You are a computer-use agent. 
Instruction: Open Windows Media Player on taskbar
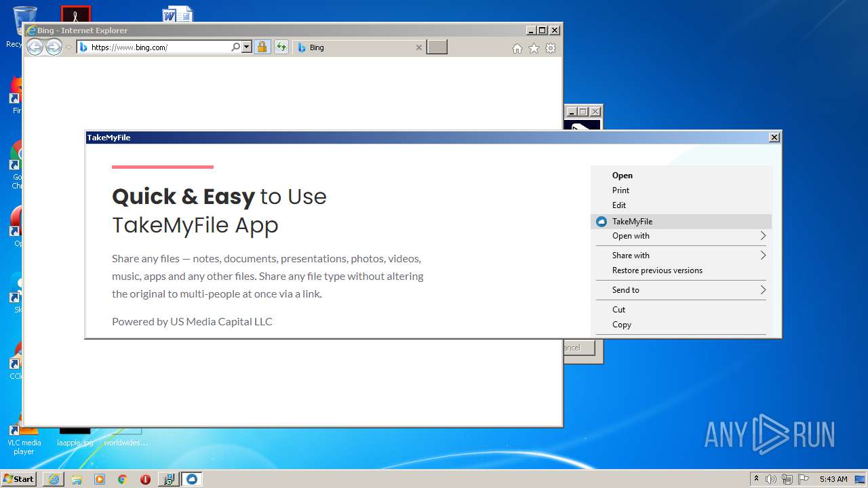100,479
